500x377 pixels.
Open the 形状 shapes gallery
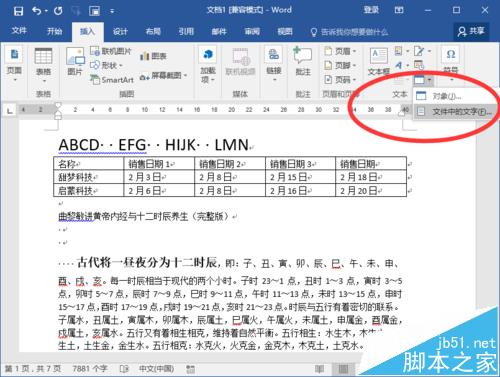107,65
